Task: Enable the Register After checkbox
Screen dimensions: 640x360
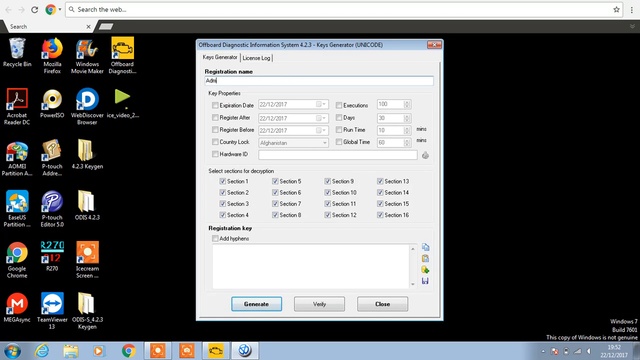Action: [x=215, y=118]
